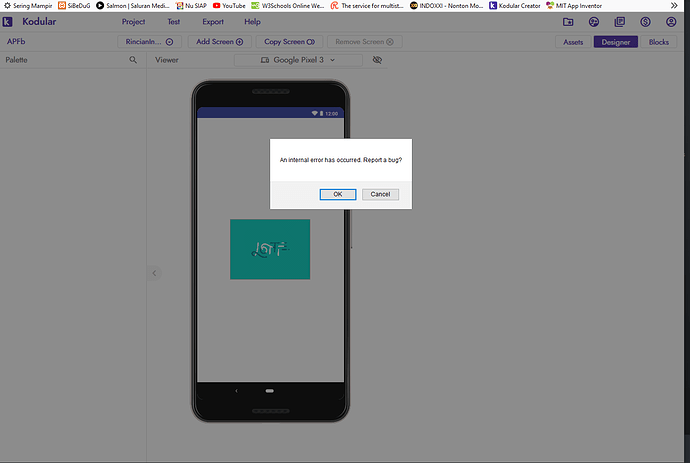Image resolution: width=690 pixels, height=463 pixels.
Task: Expand the bookmarks overflow chevron
Action: point(674,6)
